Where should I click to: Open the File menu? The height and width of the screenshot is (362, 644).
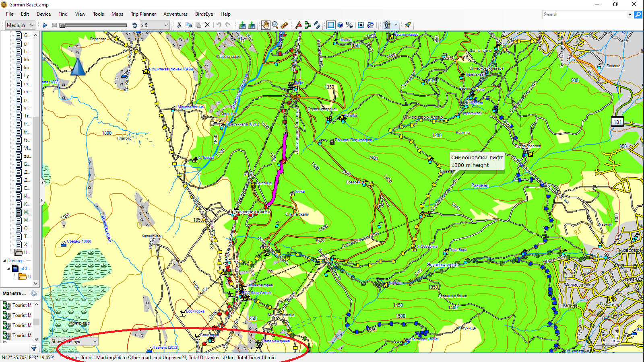[x=10, y=14]
